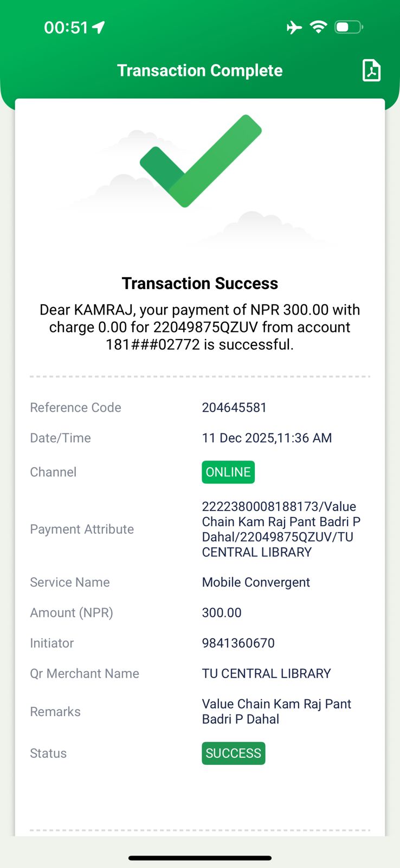Tap the 00:51 clock in status bar
Viewport: 400px width, 868px height.
[66, 28]
